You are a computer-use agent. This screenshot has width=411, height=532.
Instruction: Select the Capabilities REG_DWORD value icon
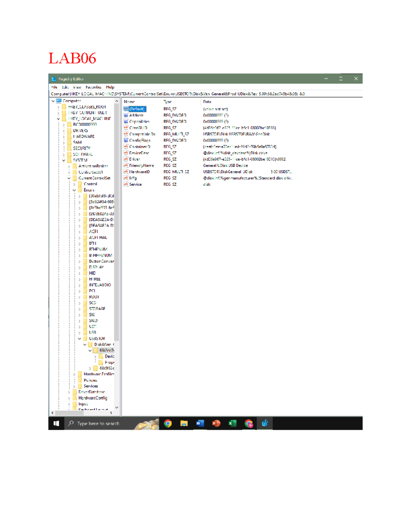pyautogui.click(x=126, y=121)
